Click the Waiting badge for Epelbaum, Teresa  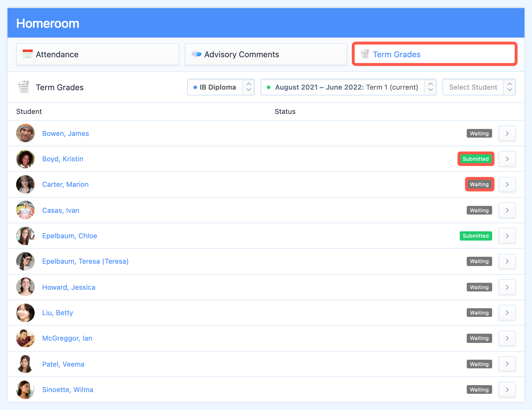pyautogui.click(x=479, y=261)
